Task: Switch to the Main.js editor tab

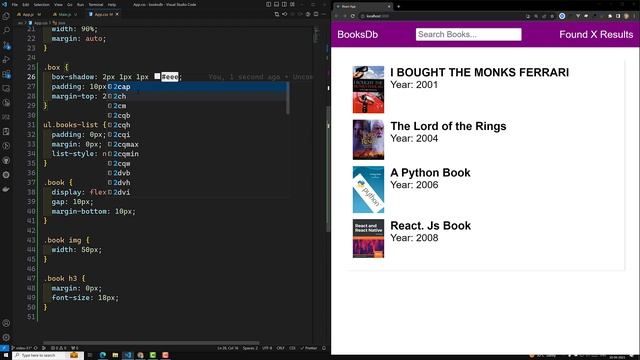Action: (64, 14)
